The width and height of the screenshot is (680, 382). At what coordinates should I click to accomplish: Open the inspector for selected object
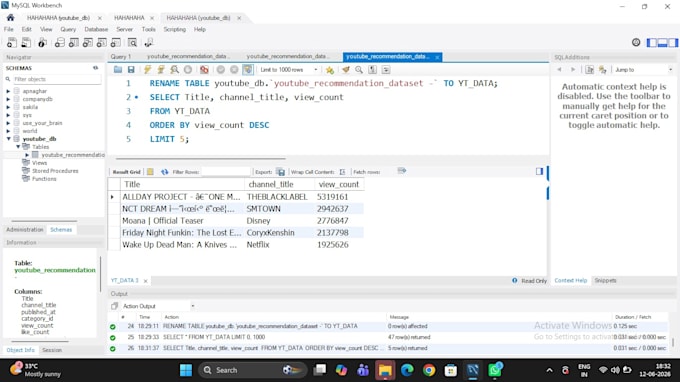click(x=42, y=42)
